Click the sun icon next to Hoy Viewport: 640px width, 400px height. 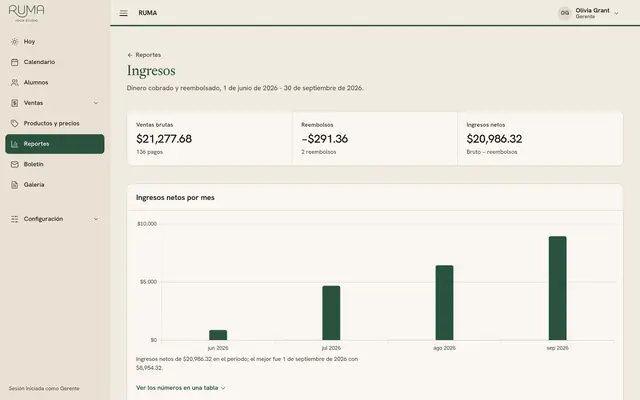click(15, 42)
